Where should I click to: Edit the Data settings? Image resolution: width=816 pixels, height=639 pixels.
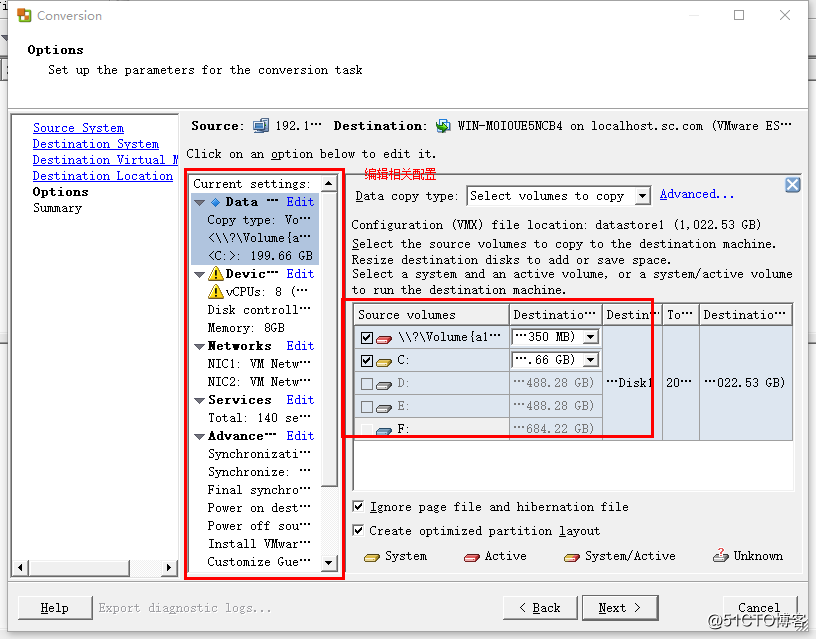[x=300, y=202]
